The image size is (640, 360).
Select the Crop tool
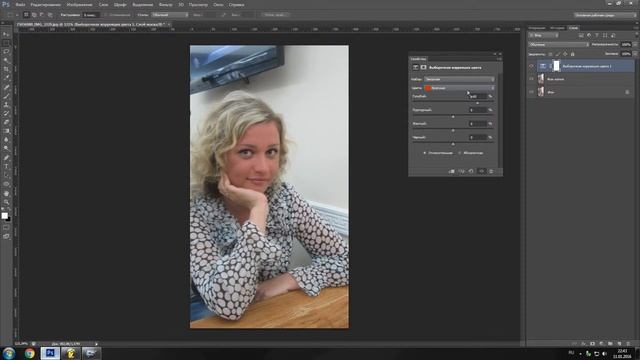[6, 69]
